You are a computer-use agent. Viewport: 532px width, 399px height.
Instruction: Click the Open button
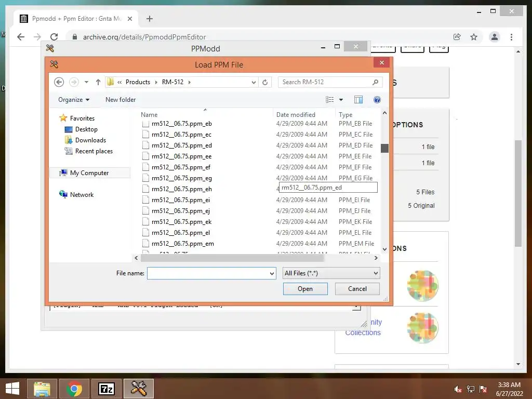[305, 289]
